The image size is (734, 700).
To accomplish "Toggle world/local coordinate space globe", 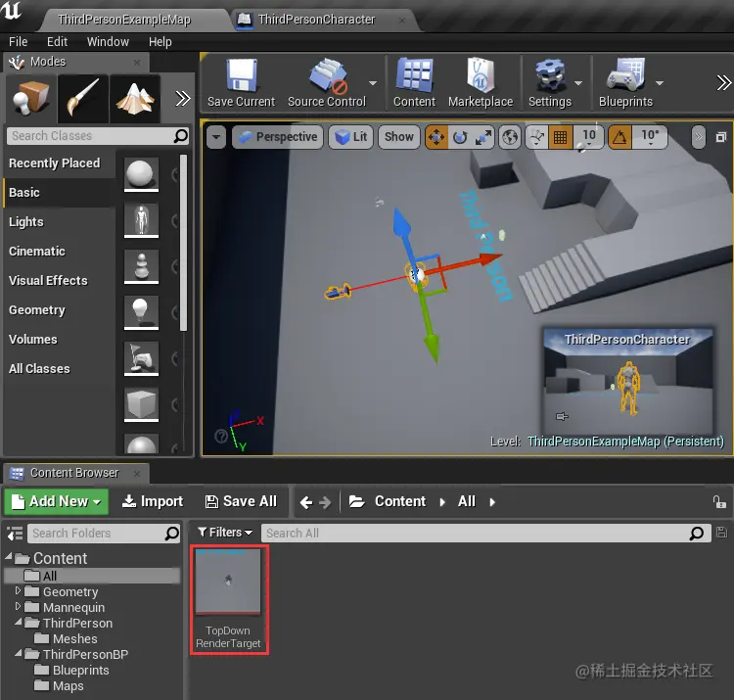I will point(510,138).
